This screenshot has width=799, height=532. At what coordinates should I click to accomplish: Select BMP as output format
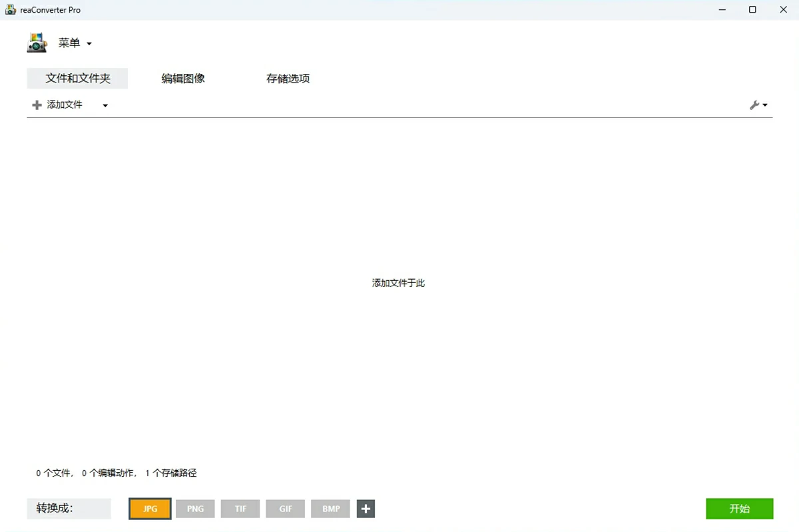(331, 509)
